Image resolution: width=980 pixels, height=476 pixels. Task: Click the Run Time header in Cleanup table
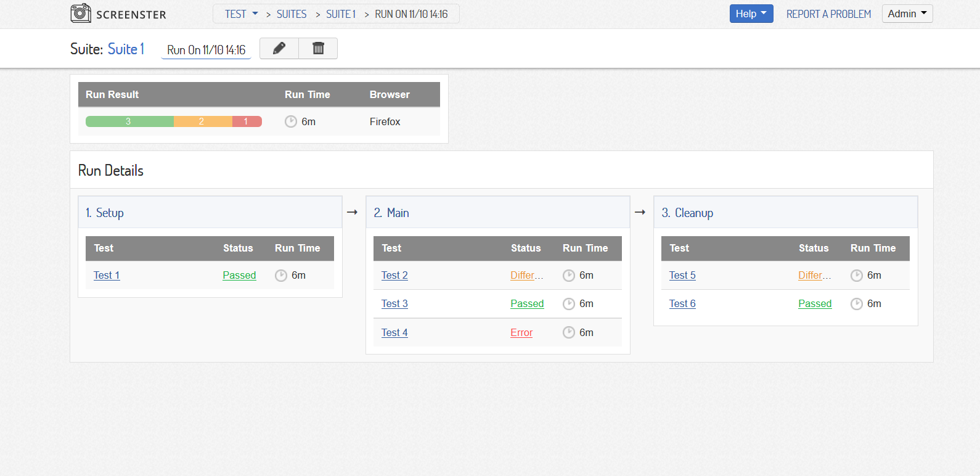coord(873,248)
